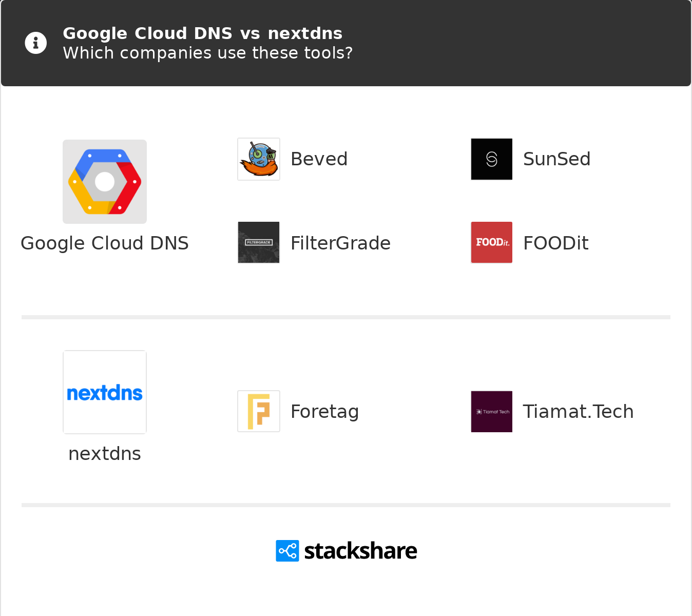The height and width of the screenshot is (616, 692).
Task: Select the Beved mascot icon
Action: coord(259,159)
